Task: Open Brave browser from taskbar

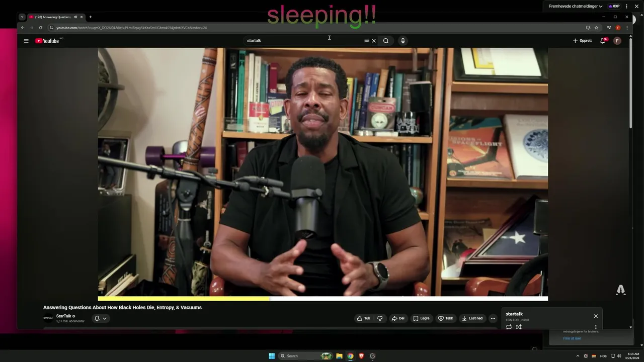Action: point(361,356)
